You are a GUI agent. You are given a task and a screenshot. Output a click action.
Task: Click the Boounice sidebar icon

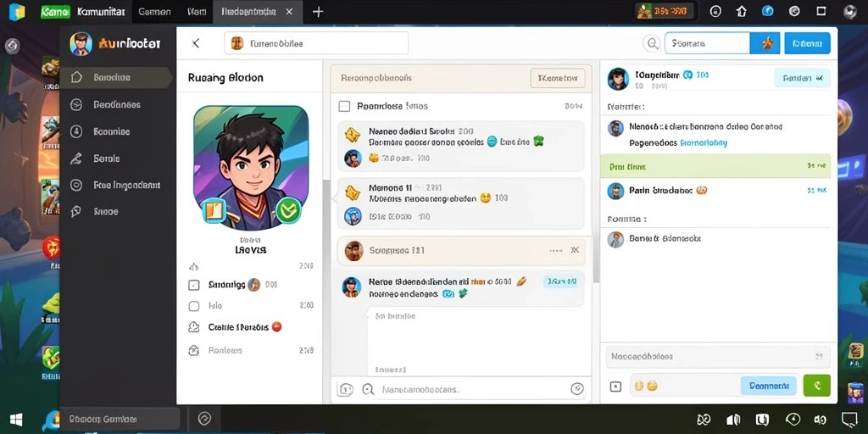coord(76,131)
